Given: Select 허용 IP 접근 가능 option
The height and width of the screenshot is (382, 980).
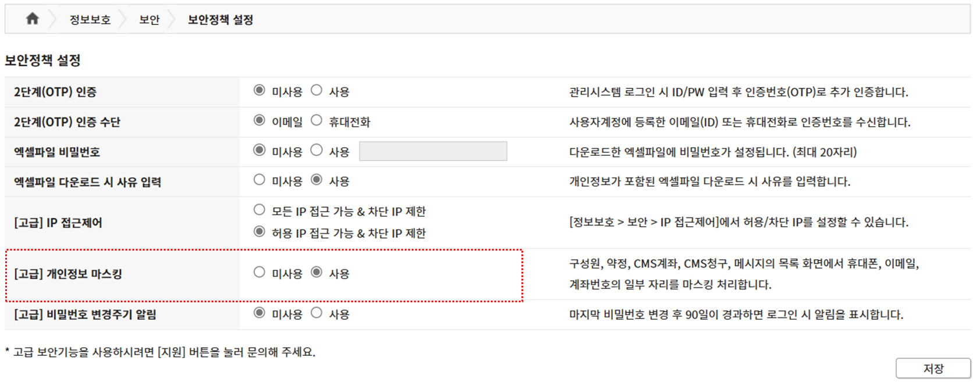Looking at the screenshot, I should [260, 231].
